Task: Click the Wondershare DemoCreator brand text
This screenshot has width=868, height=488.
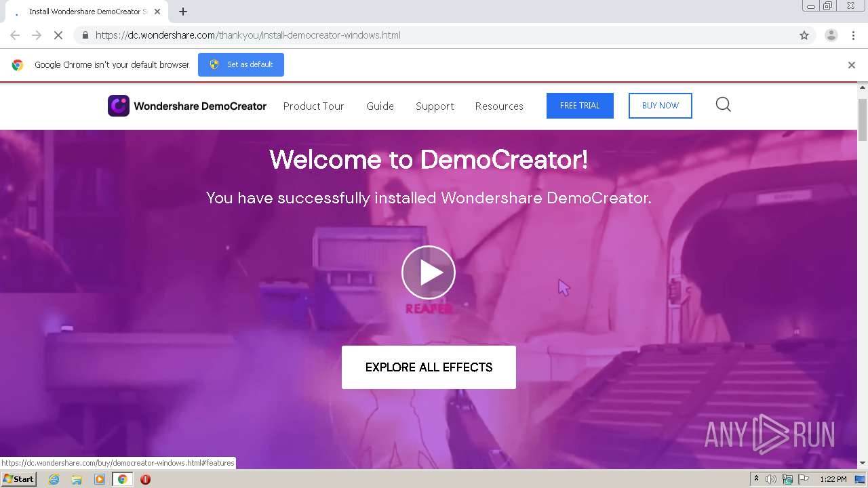Action: pos(200,106)
